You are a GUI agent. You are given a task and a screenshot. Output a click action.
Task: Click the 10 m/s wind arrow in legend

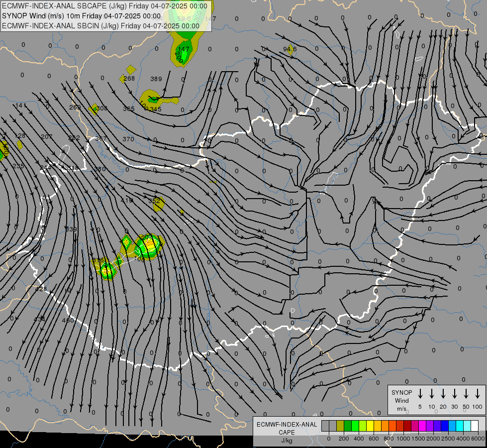(x=431, y=394)
